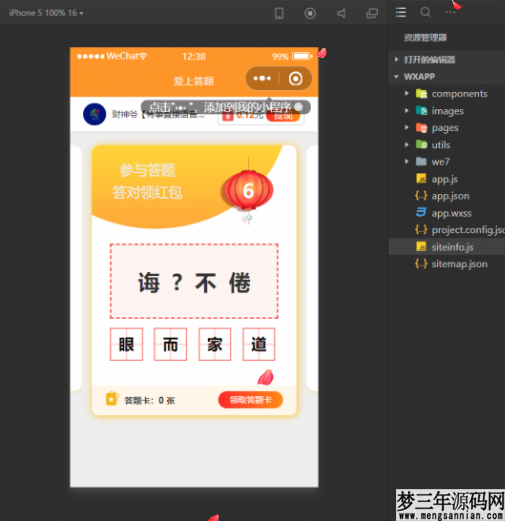The image size is (505, 521).
Task: Click the 爱上答题 page title
Action: [194, 81]
